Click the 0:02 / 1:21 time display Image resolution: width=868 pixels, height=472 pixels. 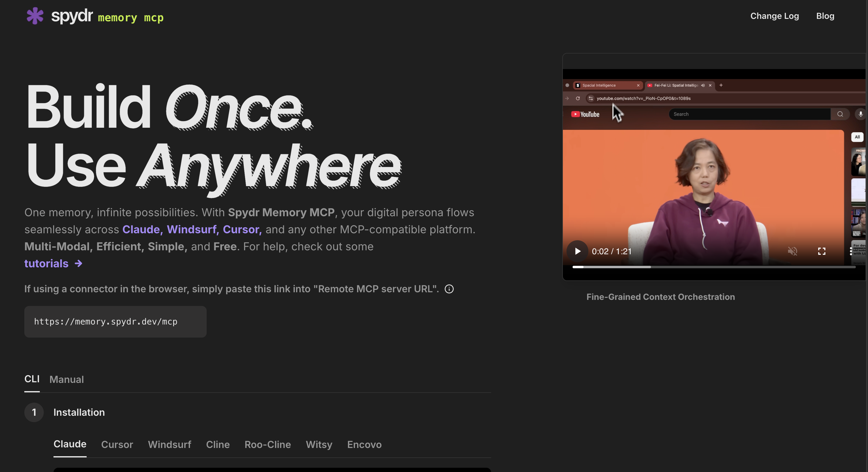click(611, 252)
